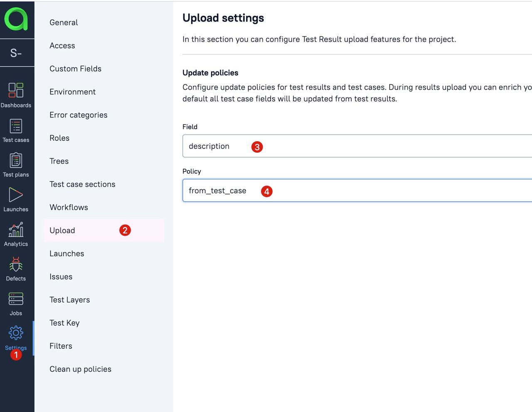Select General settings menu item
Image resolution: width=532 pixels, height=412 pixels.
pyautogui.click(x=64, y=22)
